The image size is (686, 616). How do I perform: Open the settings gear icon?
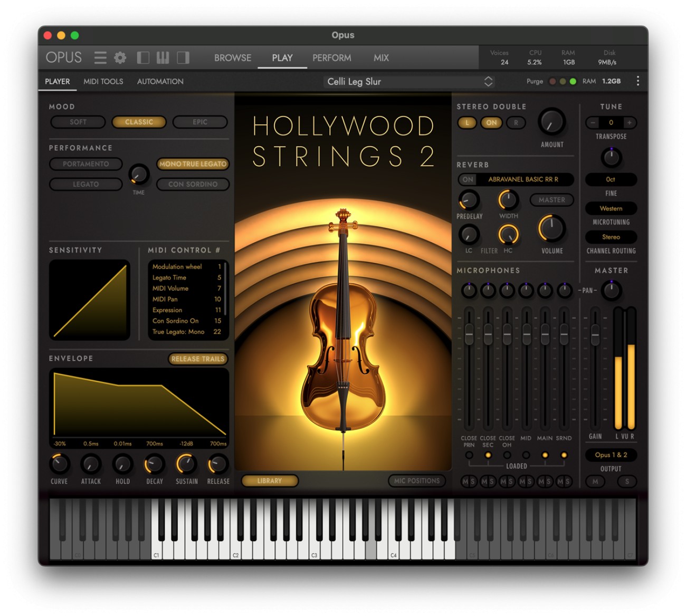pyautogui.click(x=120, y=58)
